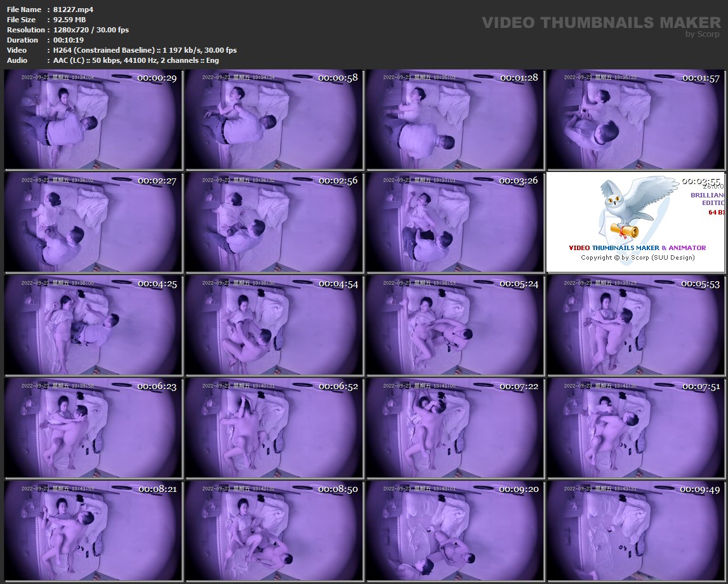
Task: Open the frame with timestamp 00:06:23
Action: coord(93,428)
